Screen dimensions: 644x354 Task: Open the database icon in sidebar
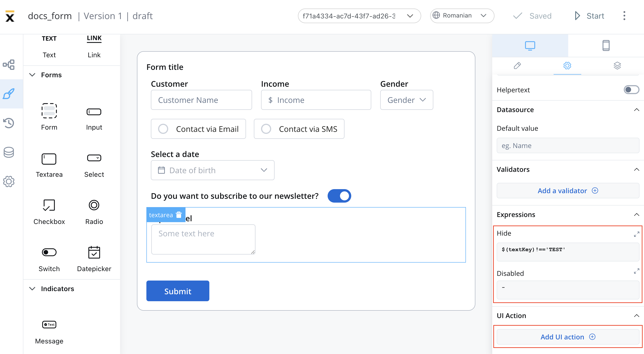tap(9, 152)
